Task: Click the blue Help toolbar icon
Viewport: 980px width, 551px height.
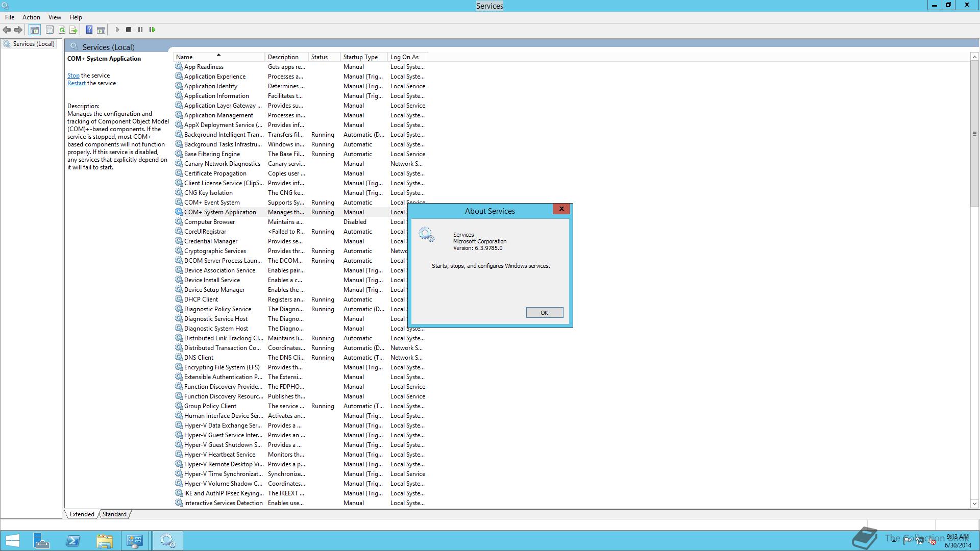Action: coord(89,30)
